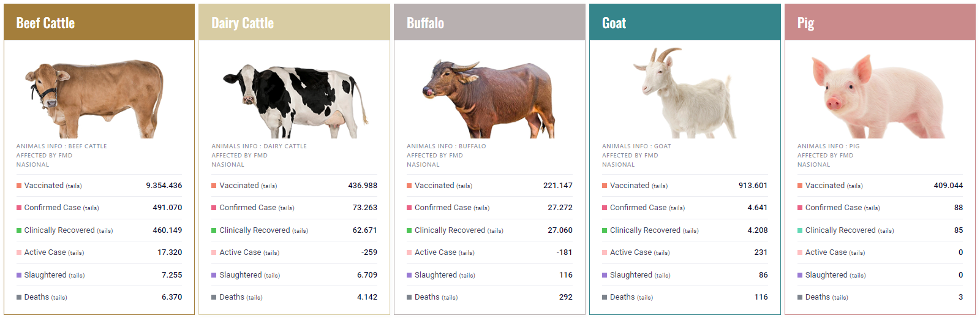The height and width of the screenshot is (318, 980).
Task: Click Pig Confirmed Case pink square
Action: click(800, 208)
